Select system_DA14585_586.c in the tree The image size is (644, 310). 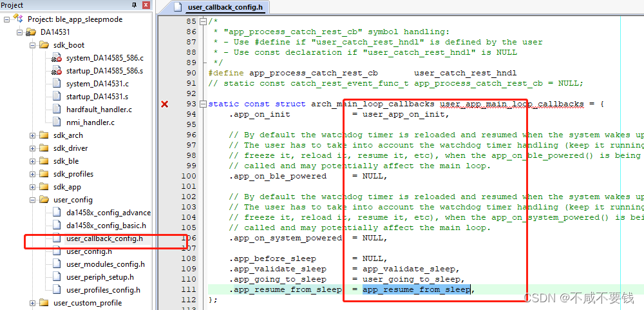105,58
